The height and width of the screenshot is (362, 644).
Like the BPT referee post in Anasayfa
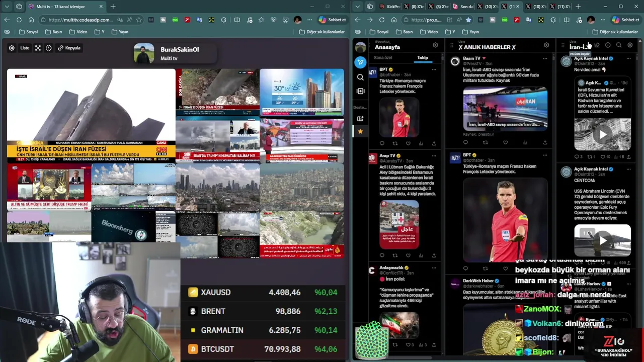pos(408,143)
